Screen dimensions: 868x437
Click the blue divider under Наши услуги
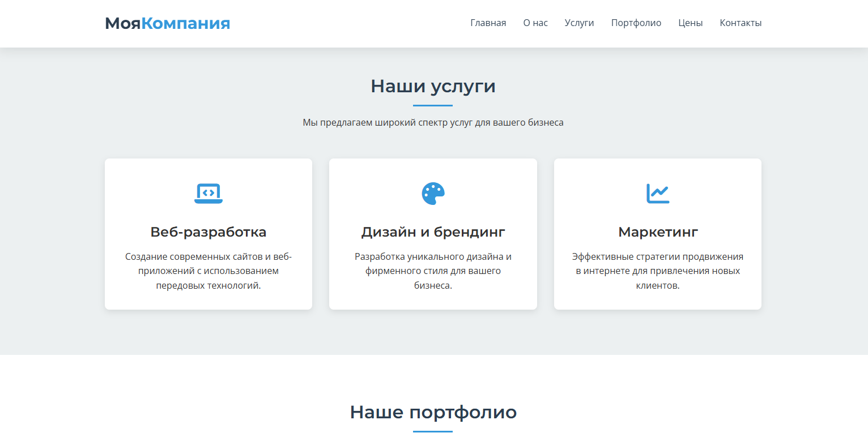pos(433,105)
